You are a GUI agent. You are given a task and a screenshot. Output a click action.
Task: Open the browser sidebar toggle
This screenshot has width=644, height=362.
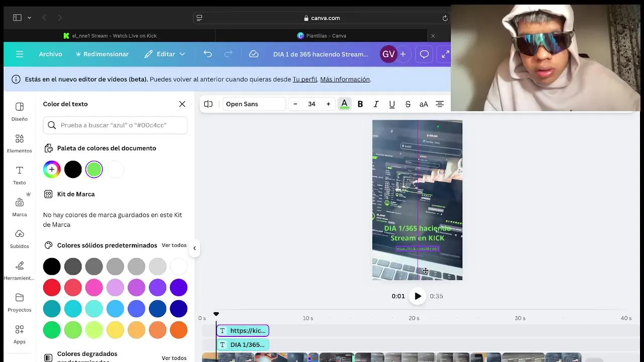click(17, 18)
